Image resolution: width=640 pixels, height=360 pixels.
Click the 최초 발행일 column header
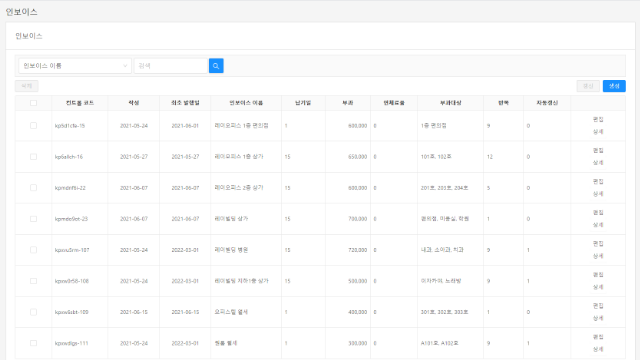(x=185, y=103)
